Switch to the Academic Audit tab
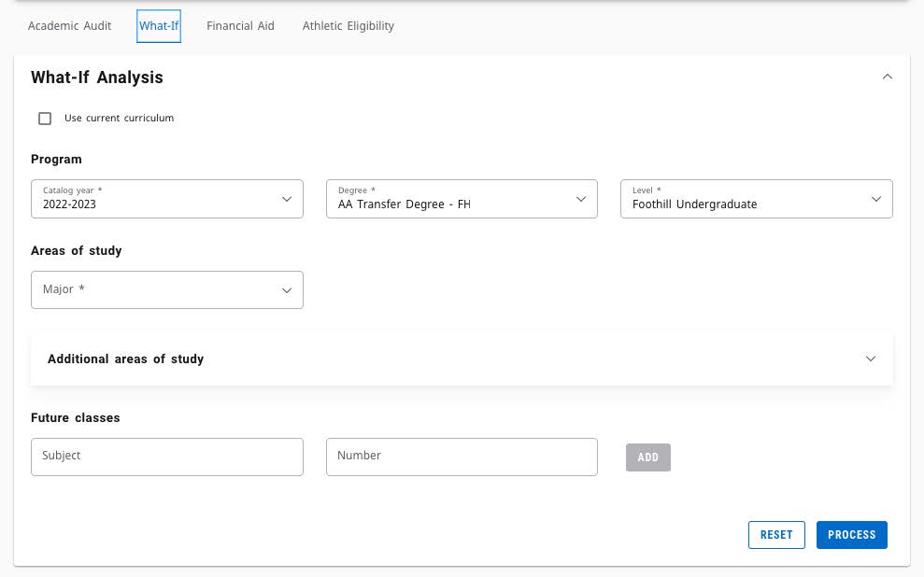 tap(69, 26)
